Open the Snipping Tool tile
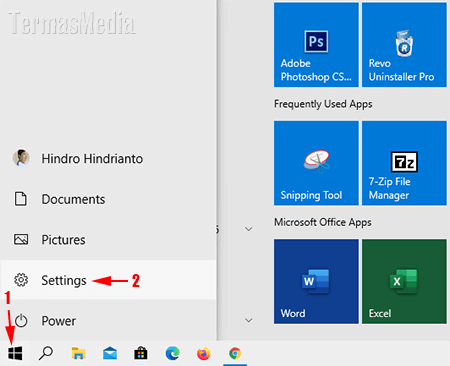Image resolution: width=450 pixels, height=366 pixels. [316, 163]
